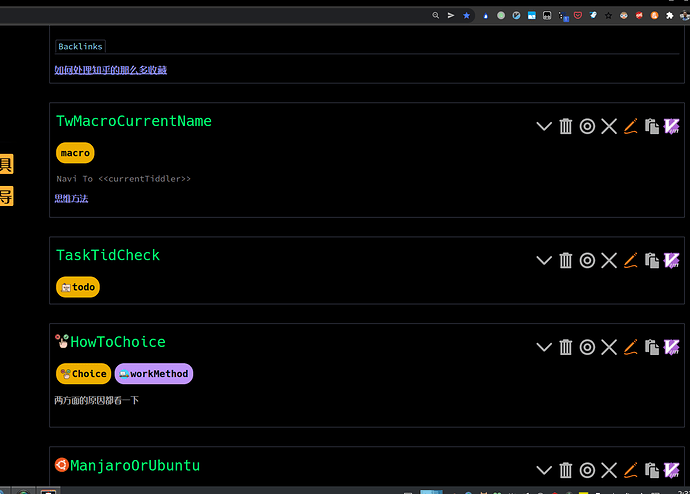Image resolution: width=690 pixels, height=494 pixels.
Task: Open TaskTidCheck in the Vim editor
Action: (672, 260)
